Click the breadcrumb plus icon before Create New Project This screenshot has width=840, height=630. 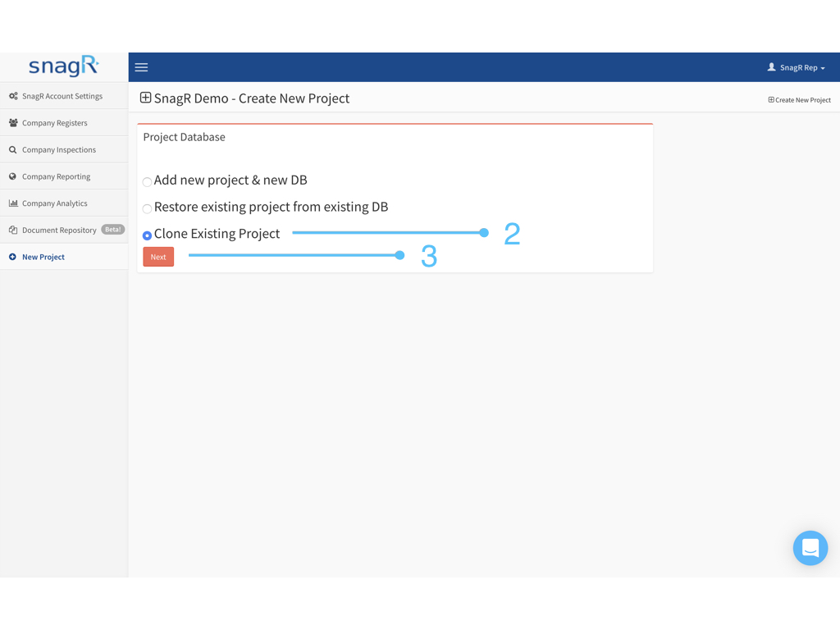click(x=771, y=99)
